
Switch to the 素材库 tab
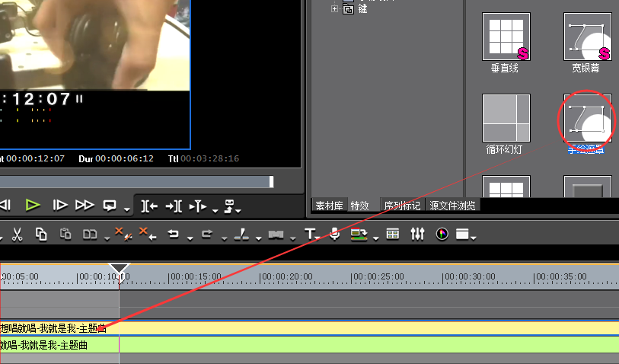pyautogui.click(x=329, y=206)
